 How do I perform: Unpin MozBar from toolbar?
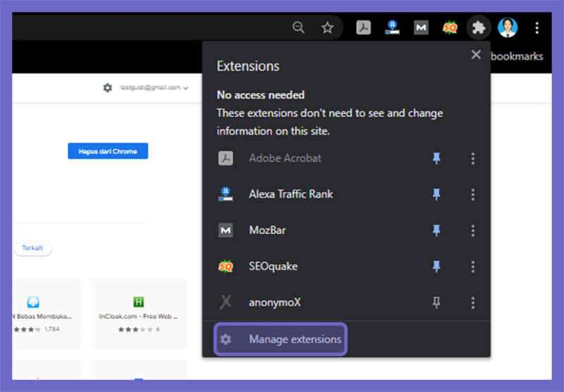436,230
